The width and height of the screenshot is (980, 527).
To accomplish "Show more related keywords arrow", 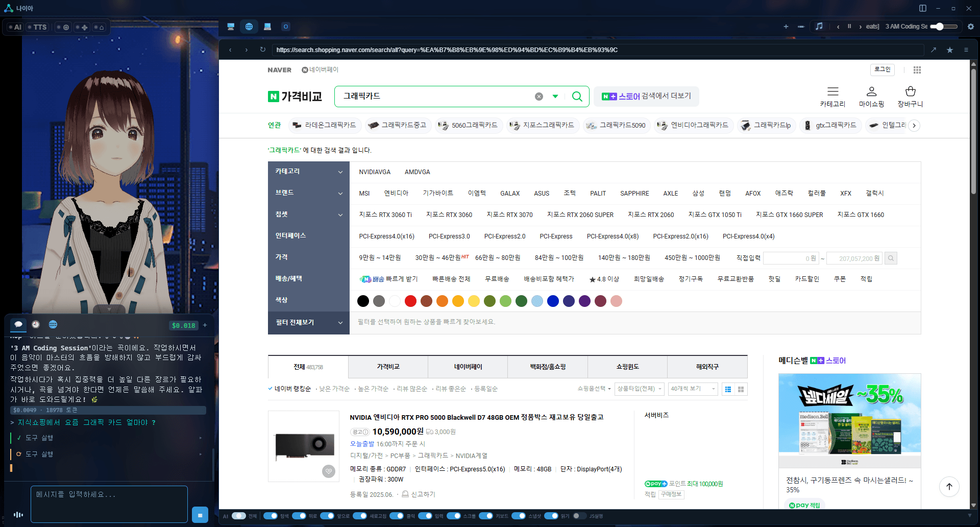I will (914, 126).
